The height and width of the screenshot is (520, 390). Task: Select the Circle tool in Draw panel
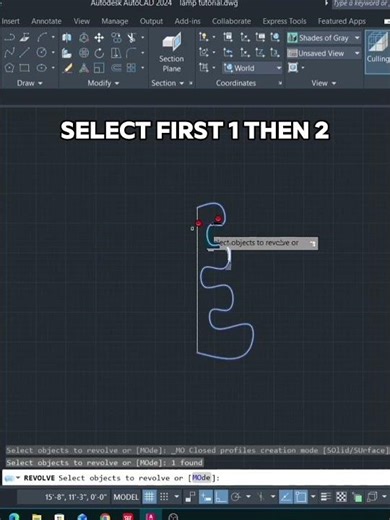(41, 53)
